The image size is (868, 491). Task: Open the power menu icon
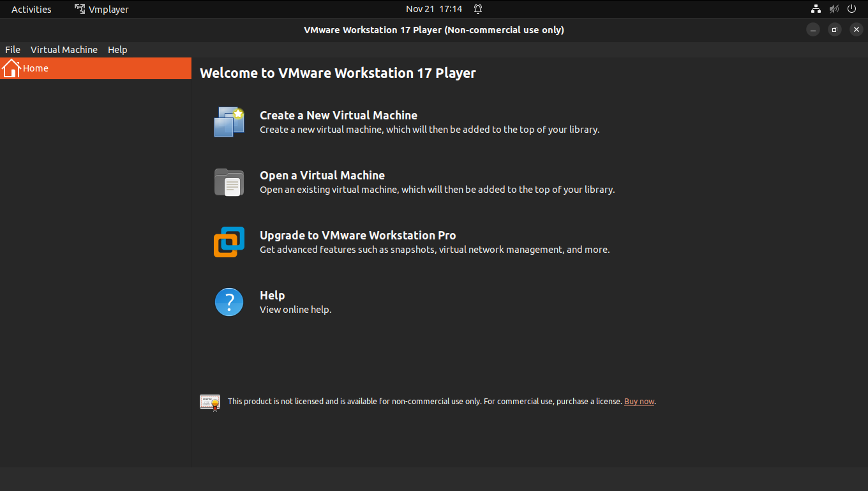pos(851,9)
